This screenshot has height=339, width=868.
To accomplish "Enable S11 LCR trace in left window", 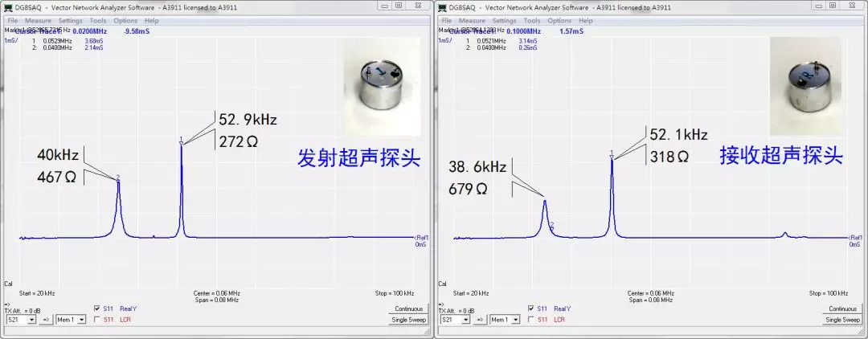I will tap(97, 319).
